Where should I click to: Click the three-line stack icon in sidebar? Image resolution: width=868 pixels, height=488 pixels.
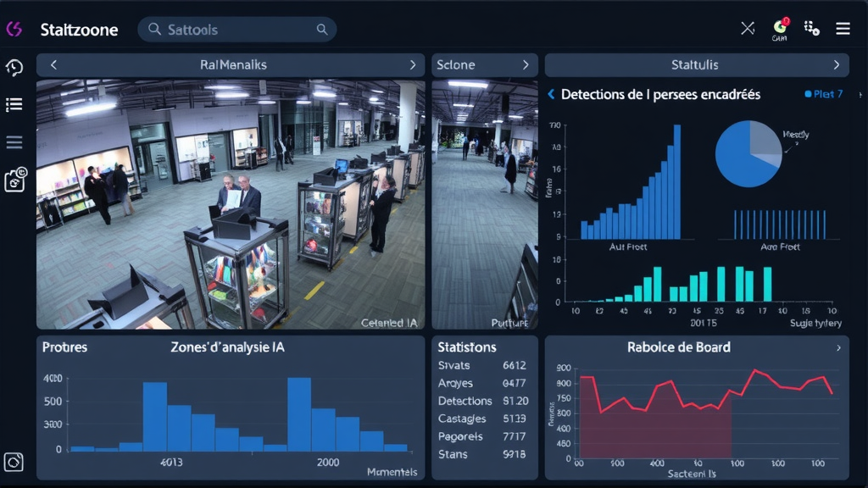14,142
